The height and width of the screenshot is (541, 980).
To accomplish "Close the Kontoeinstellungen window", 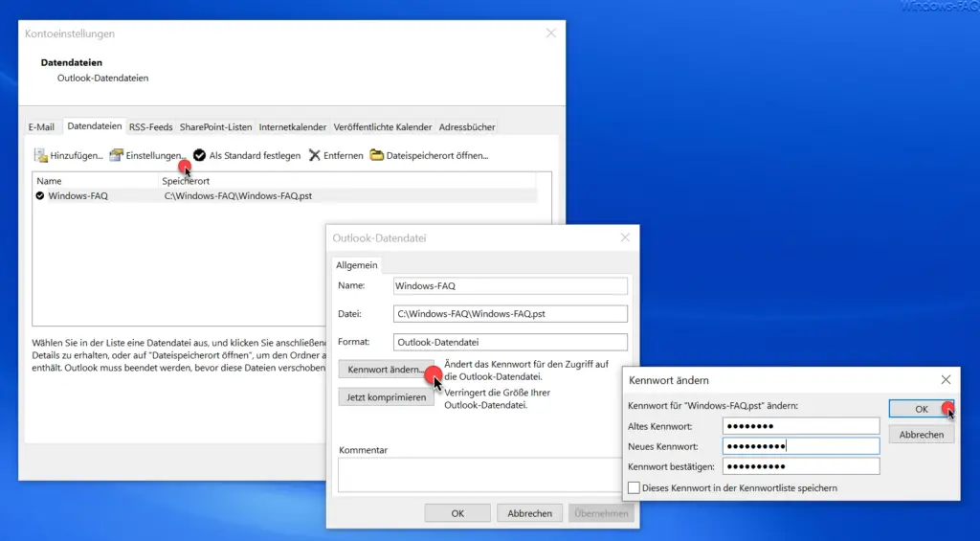I will pyautogui.click(x=550, y=34).
